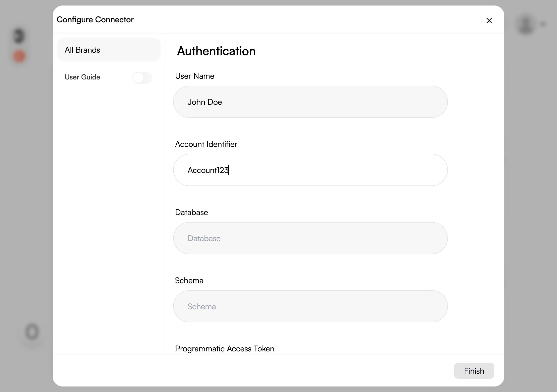
Task: Click the Authentication heading
Action: (216, 51)
